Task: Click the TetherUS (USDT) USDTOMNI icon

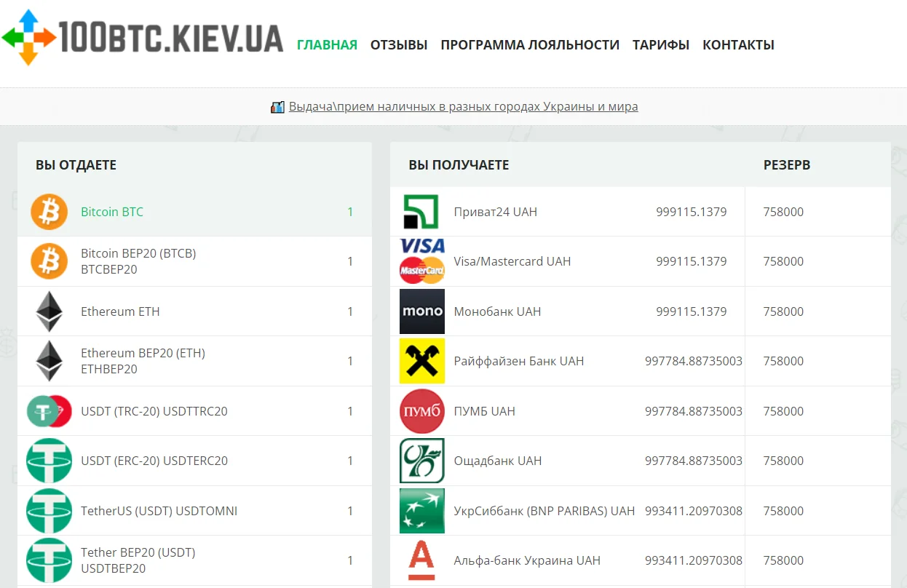Action: (x=49, y=511)
